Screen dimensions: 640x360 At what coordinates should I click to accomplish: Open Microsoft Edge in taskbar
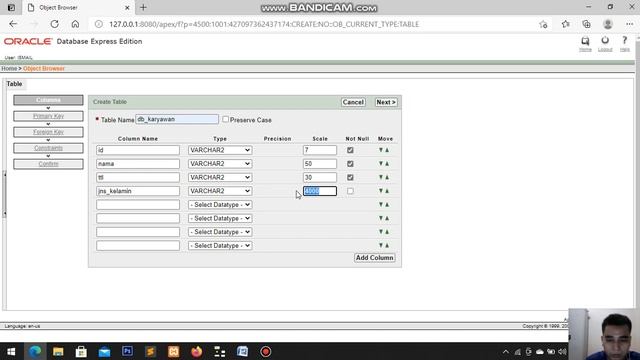[x=35, y=351]
